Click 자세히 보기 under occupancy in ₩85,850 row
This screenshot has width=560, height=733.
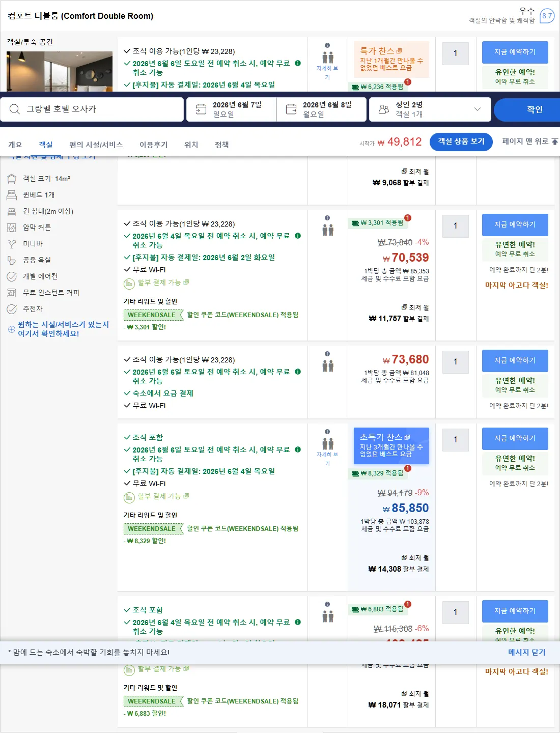(327, 459)
